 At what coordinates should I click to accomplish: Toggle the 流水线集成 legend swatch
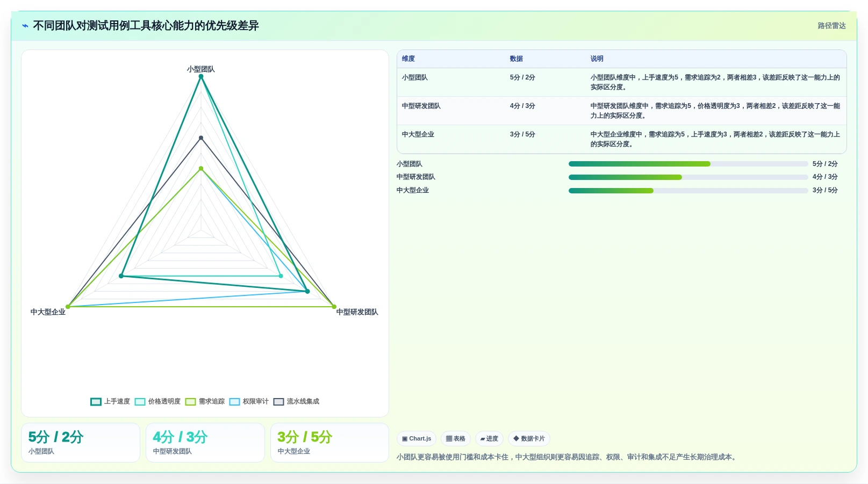(x=278, y=402)
